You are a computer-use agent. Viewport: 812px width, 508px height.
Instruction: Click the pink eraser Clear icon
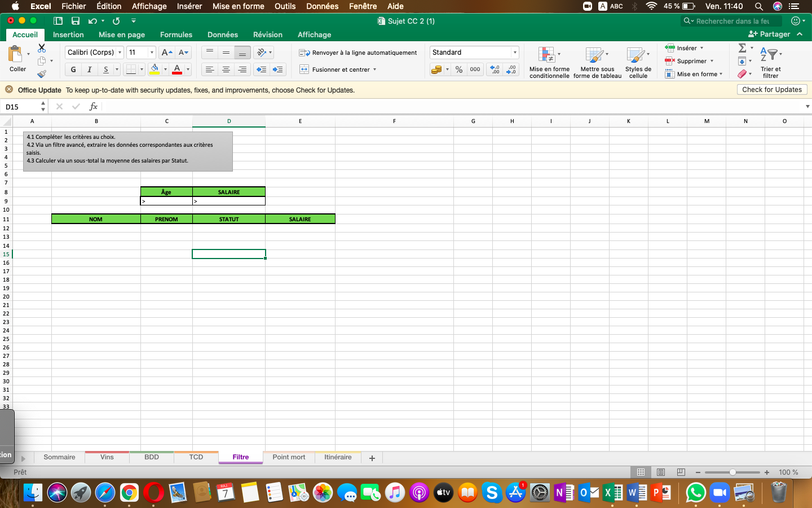pyautogui.click(x=743, y=74)
